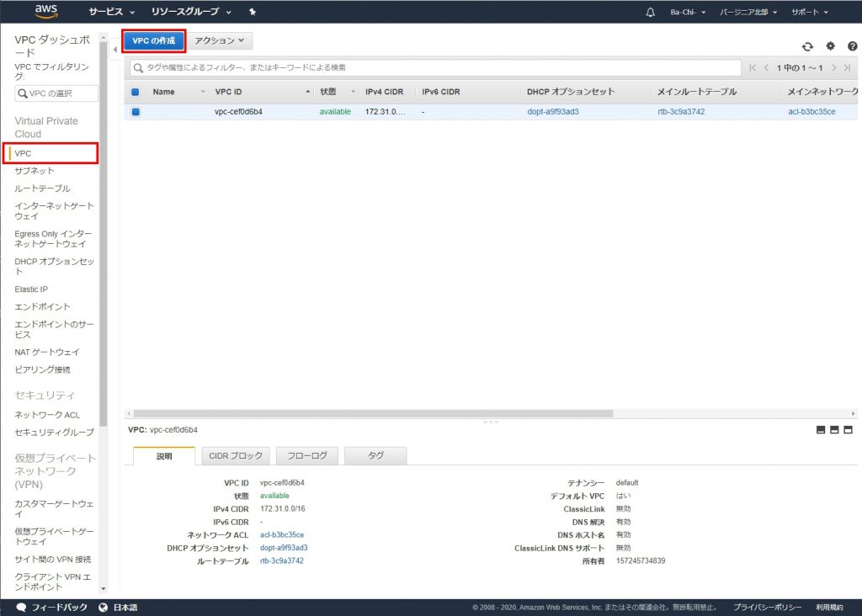Open the バージニア北部 region menu
Viewport: 862px width, 616px height.
(x=748, y=12)
